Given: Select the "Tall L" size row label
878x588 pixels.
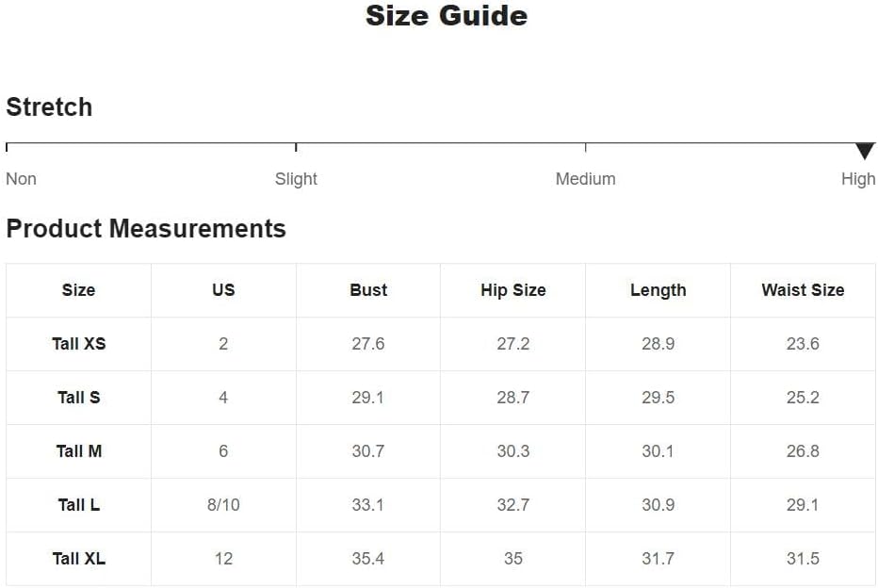Looking at the screenshot, I should (x=79, y=505).
